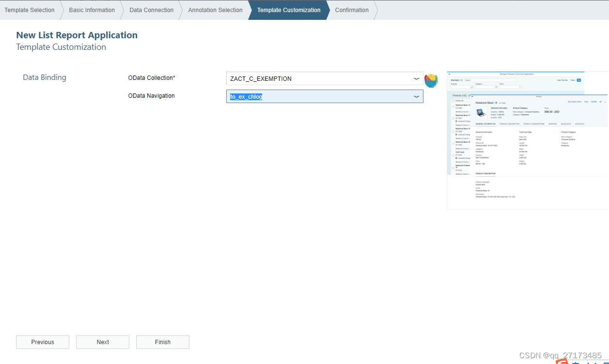Click the overflow icon in the product preview header
The height and width of the screenshot is (364, 609).
pyautogui.click(x=605, y=102)
